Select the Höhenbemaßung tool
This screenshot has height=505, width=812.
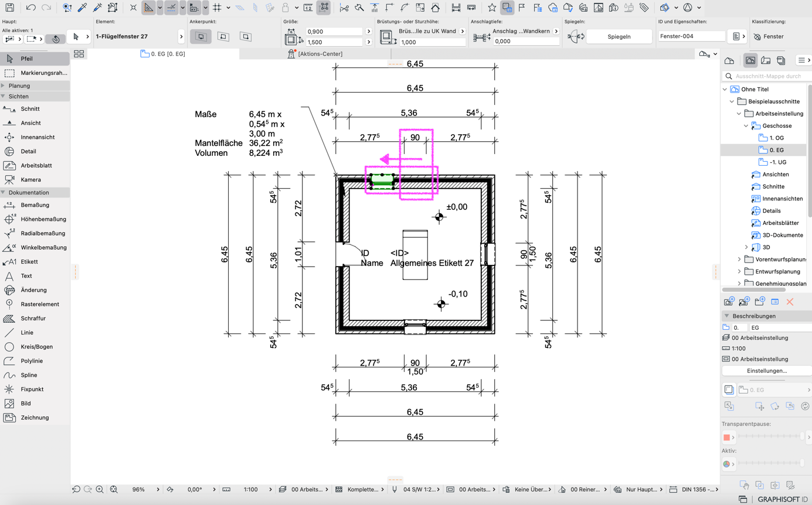35,219
